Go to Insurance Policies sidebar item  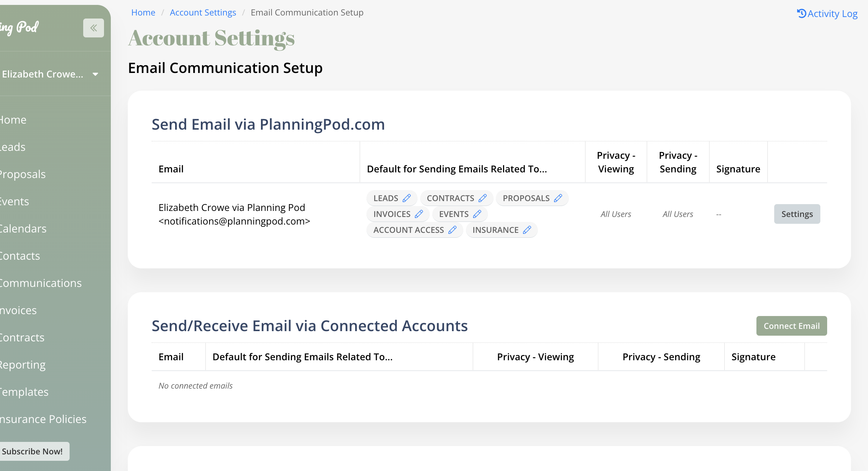coord(43,419)
